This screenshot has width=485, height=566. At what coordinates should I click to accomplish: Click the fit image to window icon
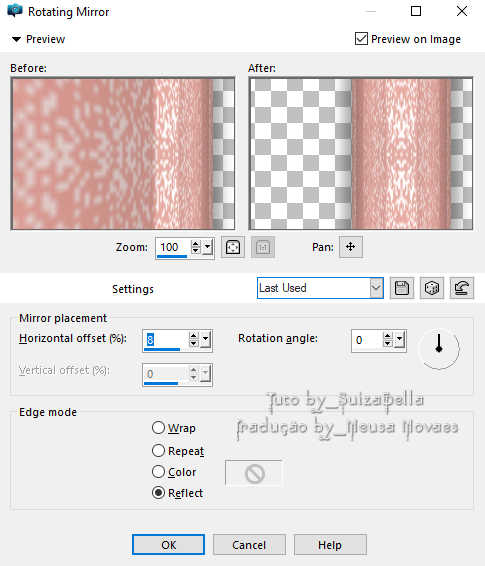233,248
